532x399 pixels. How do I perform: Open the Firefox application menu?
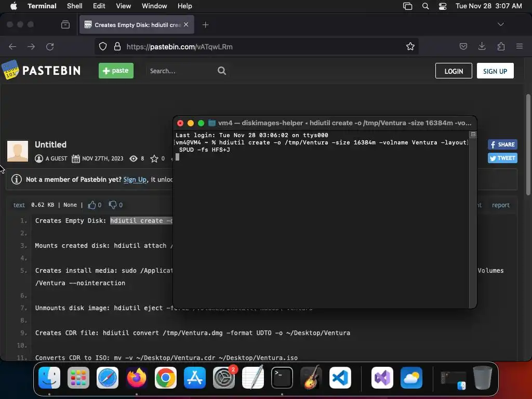pos(519,46)
